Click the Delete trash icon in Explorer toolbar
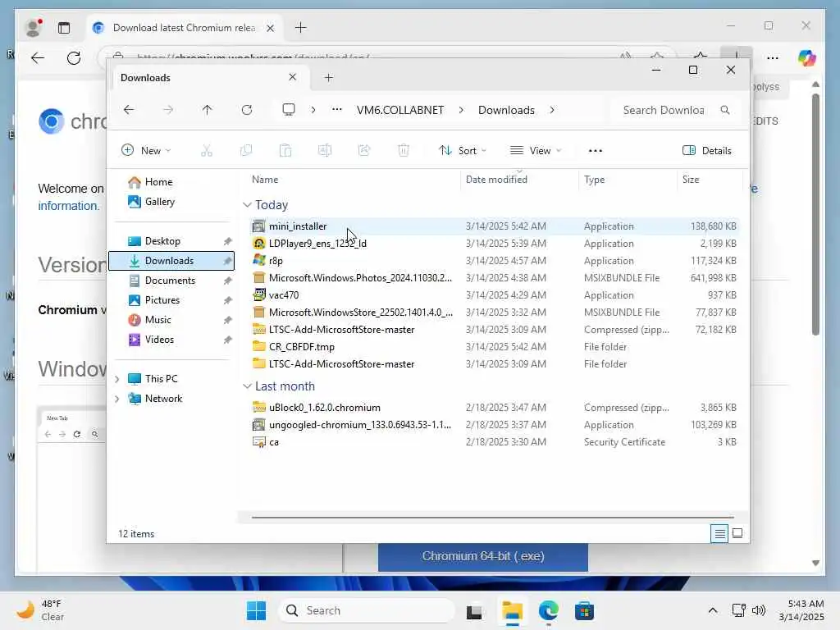 [x=404, y=151]
